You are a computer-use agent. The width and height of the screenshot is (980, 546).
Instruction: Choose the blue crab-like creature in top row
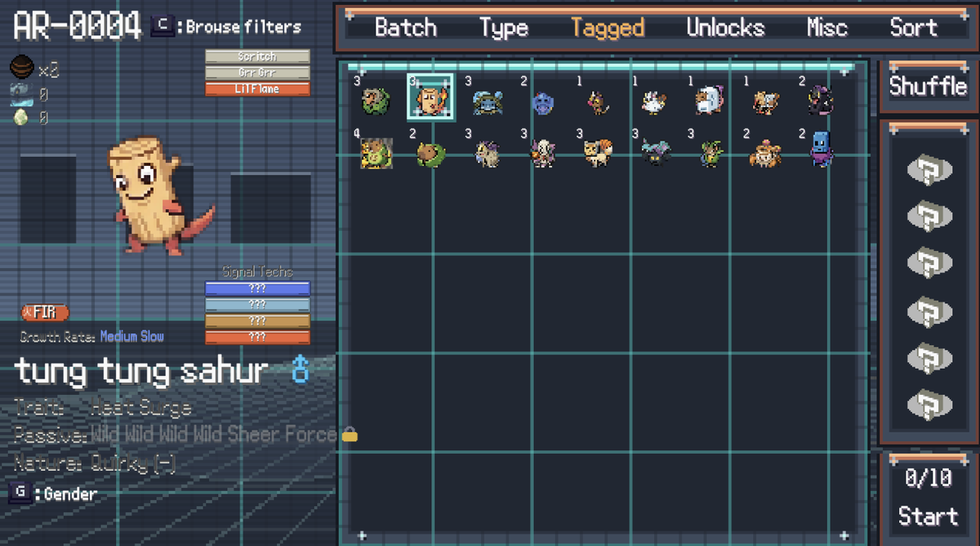coord(487,101)
